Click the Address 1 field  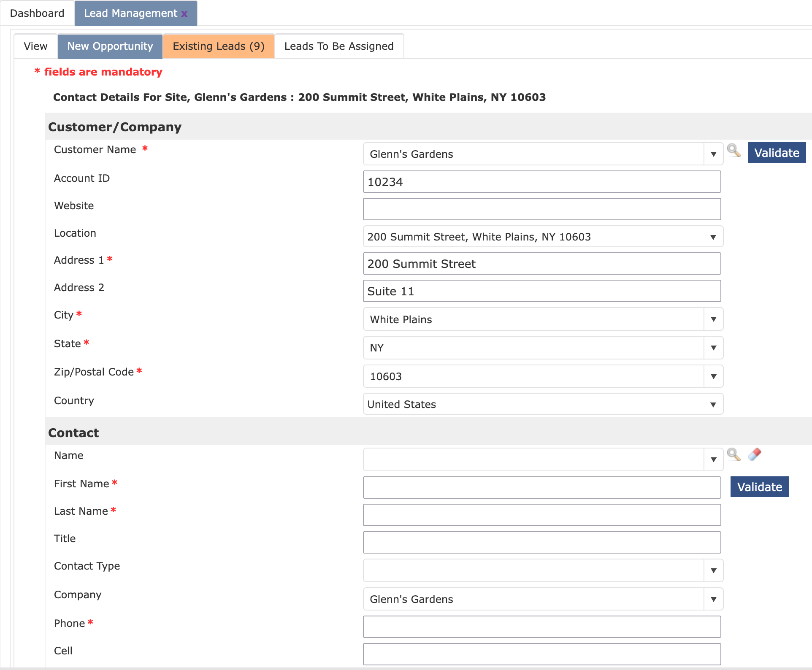(542, 264)
